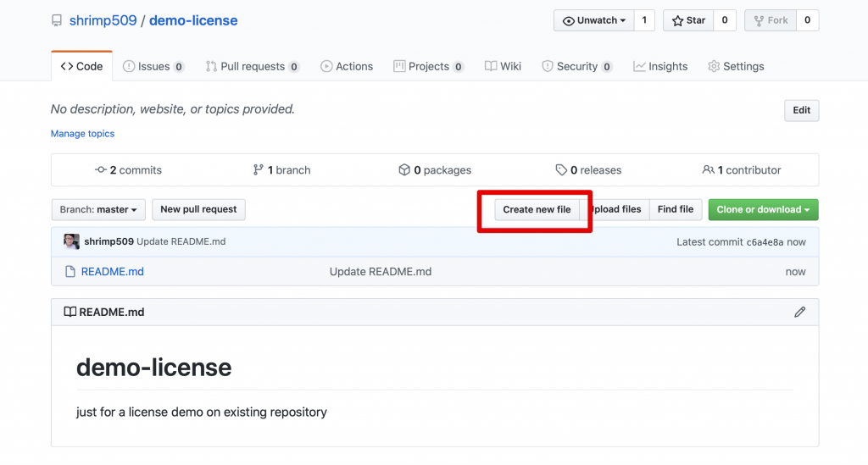Image resolution: width=868 pixels, height=465 pixels.
Task: Click the forks count 0
Action: click(x=808, y=20)
